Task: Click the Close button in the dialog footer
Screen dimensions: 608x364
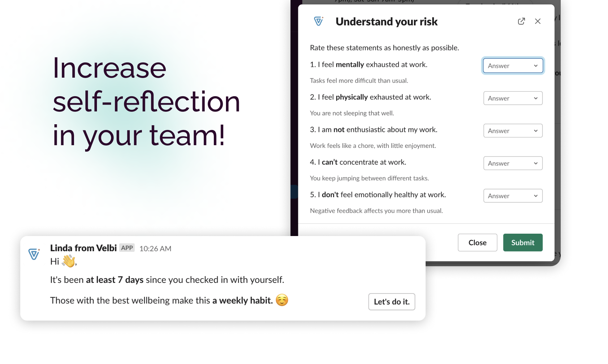Action: [477, 242]
